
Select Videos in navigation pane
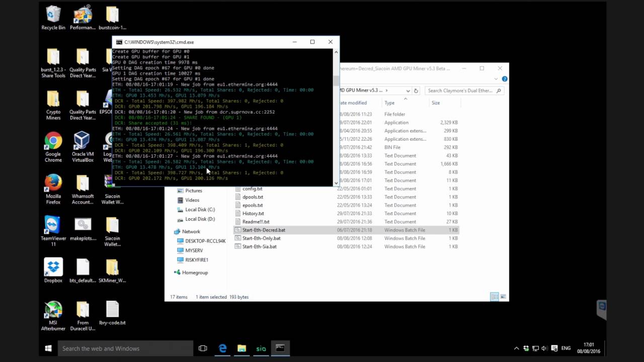pyautogui.click(x=192, y=200)
